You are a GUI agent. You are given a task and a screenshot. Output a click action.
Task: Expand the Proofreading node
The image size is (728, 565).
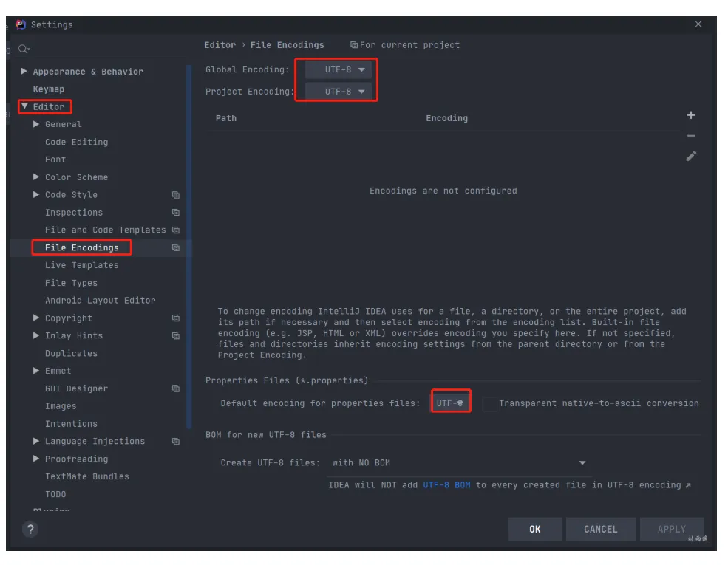click(x=35, y=459)
